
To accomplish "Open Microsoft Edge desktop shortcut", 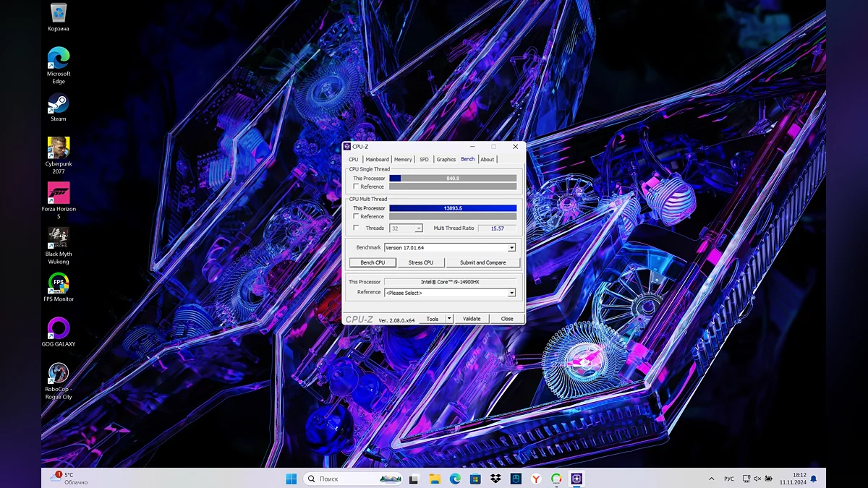I will (59, 58).
